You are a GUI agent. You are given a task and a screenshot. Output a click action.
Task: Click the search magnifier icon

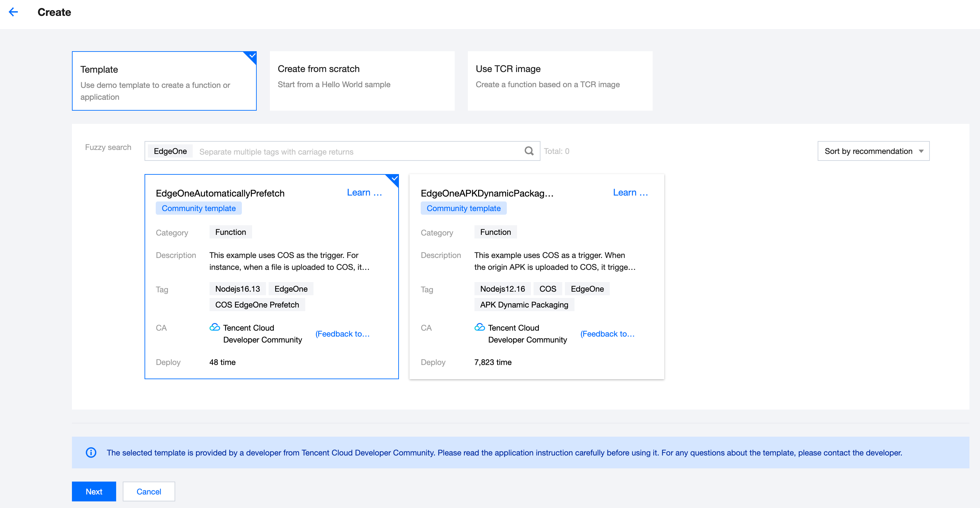tap(529, 151)
